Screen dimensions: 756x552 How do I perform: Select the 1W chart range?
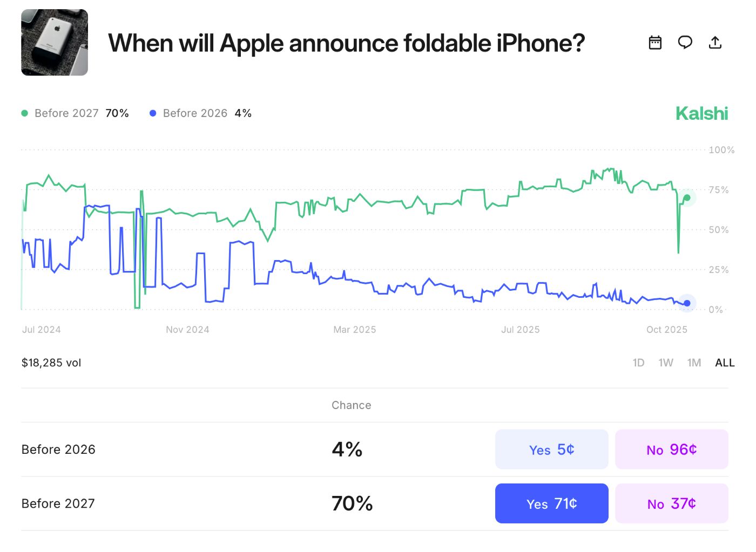point(666,363)
